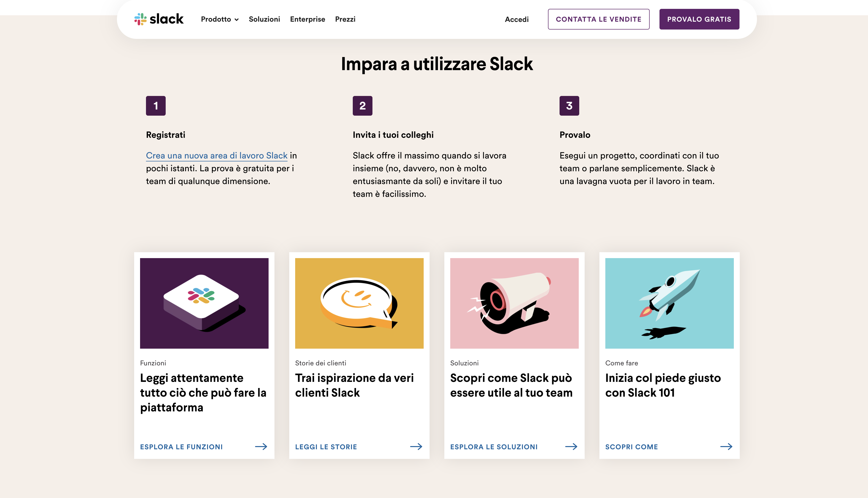Image resolution: width=868 pixels, height=498 pixels.
Task: Click the Accedi link
Action: 517,19
